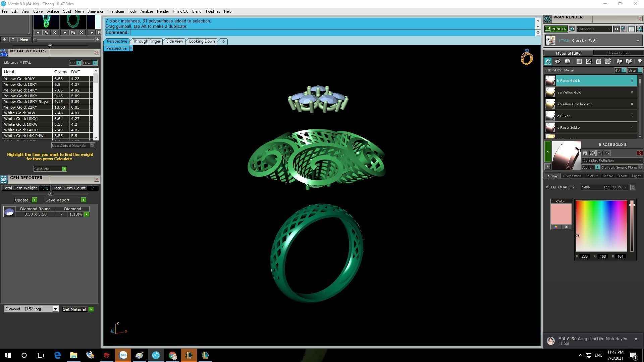
Task: Open the color wheel picker under Color swatch
Action: [x=556, y=227]
